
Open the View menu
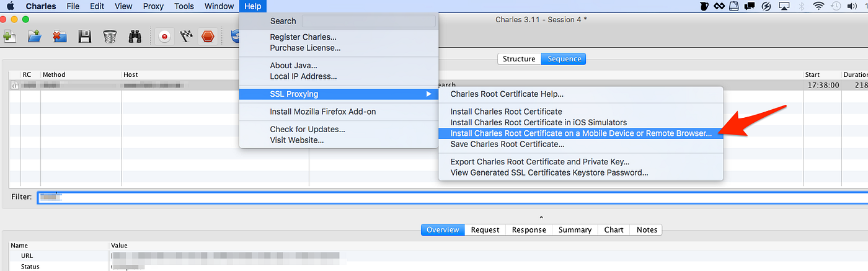pyautogui.click(x=123, y=6)
